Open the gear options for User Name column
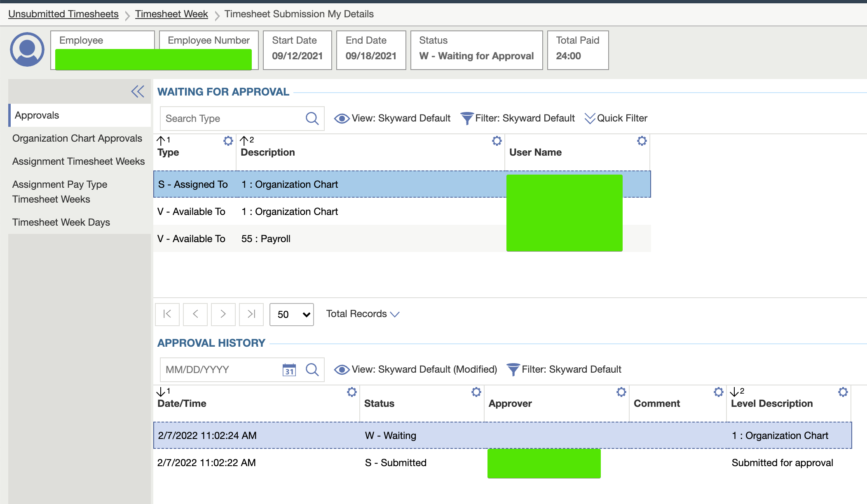 (642, 141)
